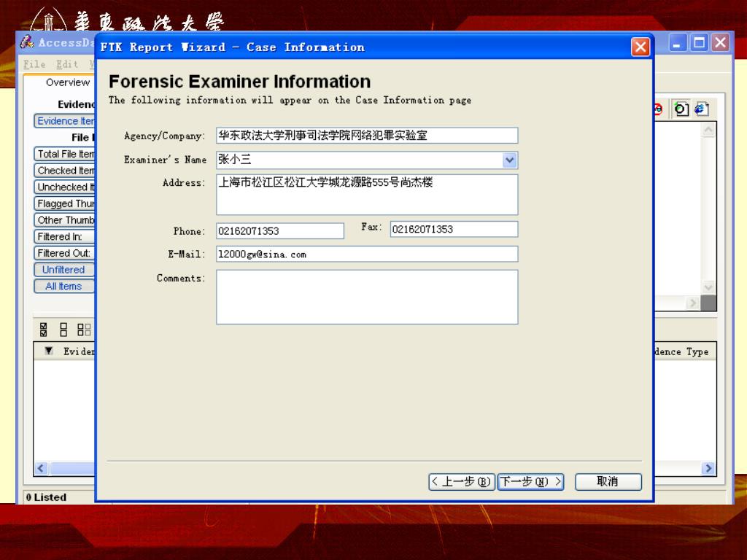
Task: Click inside the Comments text area
Action: [x=367, y=297]
